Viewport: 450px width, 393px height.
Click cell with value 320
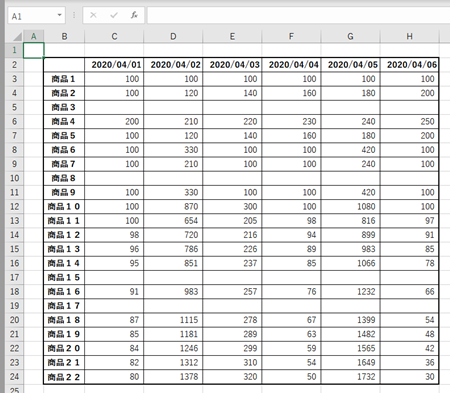pos(232,377)
